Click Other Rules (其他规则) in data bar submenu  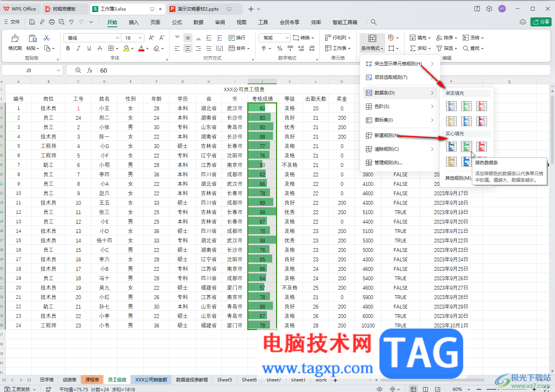click(x=458, y=178)
